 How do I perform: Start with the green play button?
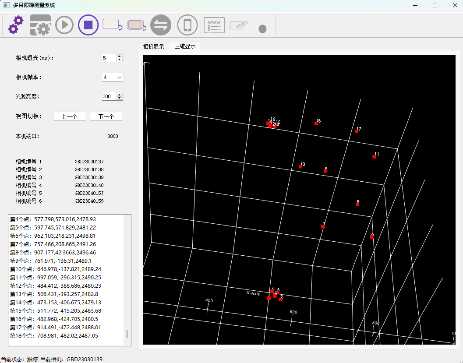[64, 25]
